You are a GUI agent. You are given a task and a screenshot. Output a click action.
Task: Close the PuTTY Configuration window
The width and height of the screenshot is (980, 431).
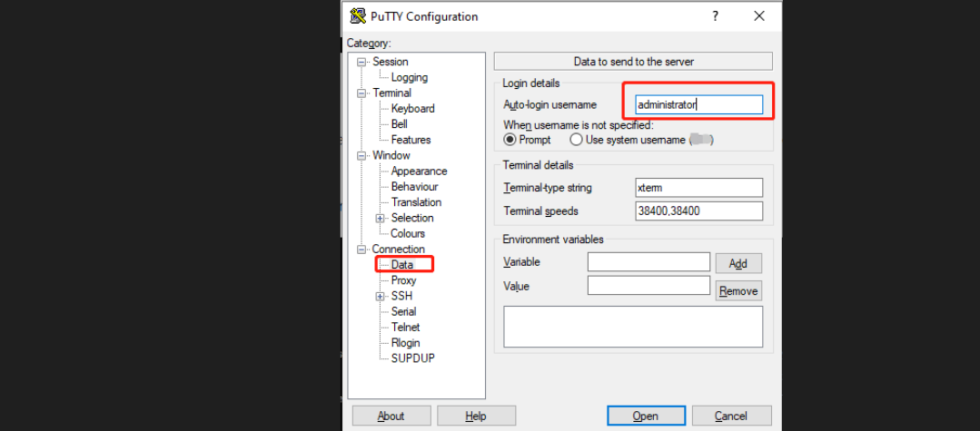click(759, 16)
